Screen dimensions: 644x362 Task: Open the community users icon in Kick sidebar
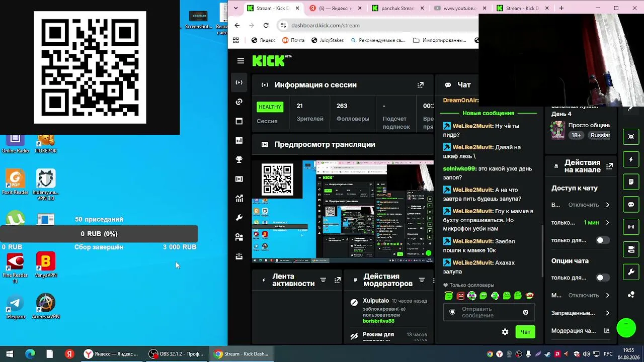239,237
